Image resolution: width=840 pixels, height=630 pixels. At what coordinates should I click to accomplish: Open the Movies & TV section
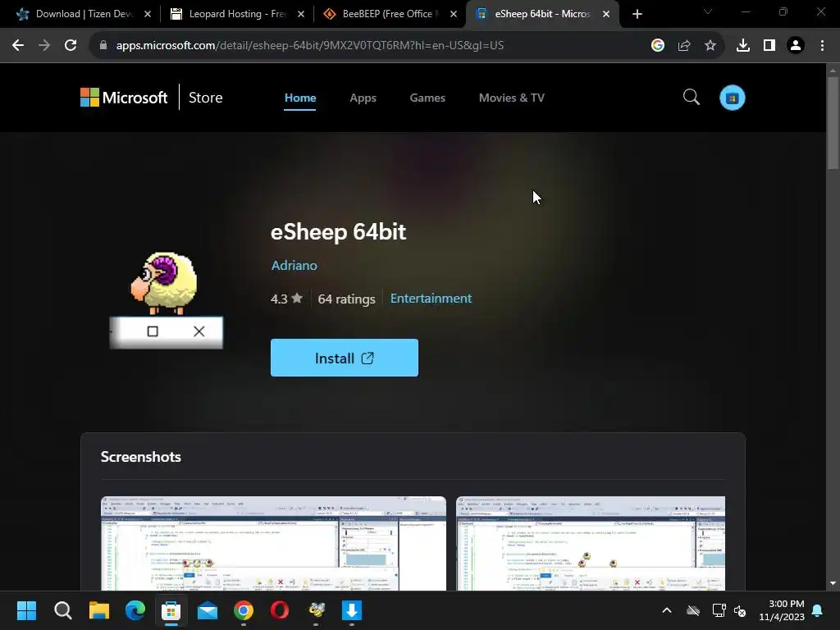(512, 98)
